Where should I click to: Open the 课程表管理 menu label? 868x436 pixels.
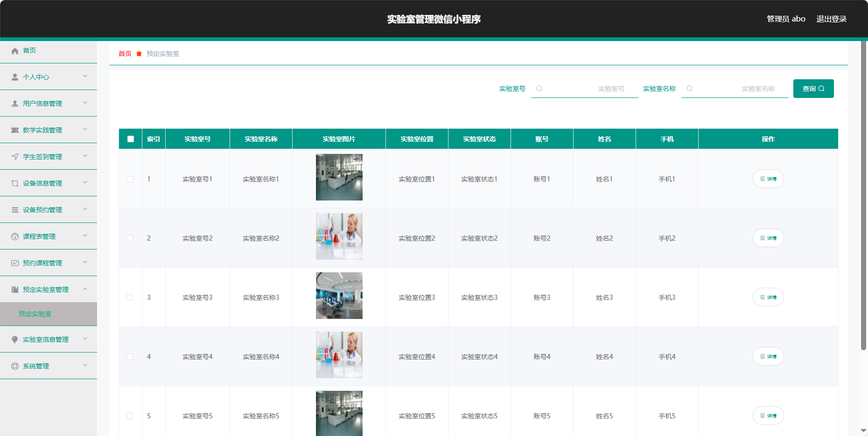point(39,236)
